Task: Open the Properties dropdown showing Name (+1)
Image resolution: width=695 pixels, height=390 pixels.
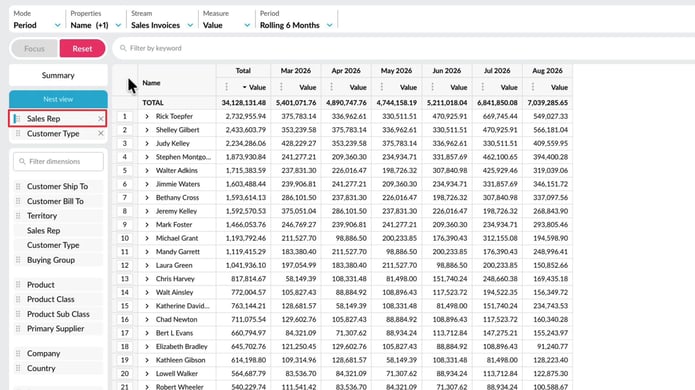Action: point(95,20)
